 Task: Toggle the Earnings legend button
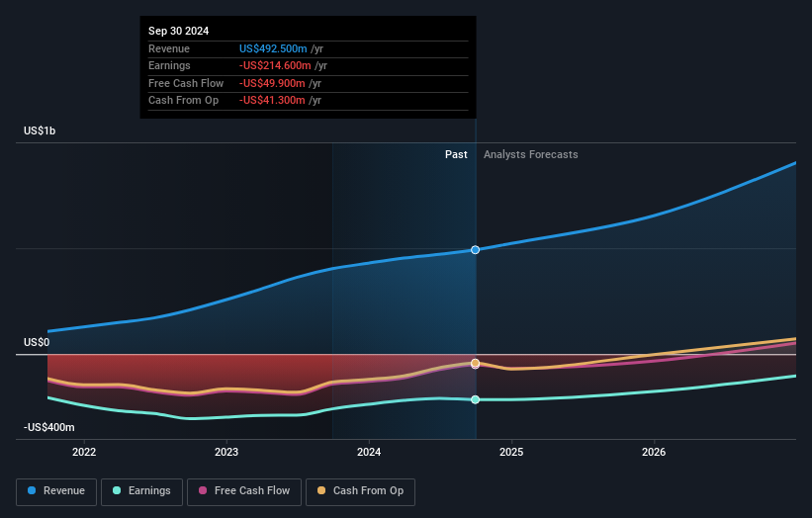click(x=141, y=491)
